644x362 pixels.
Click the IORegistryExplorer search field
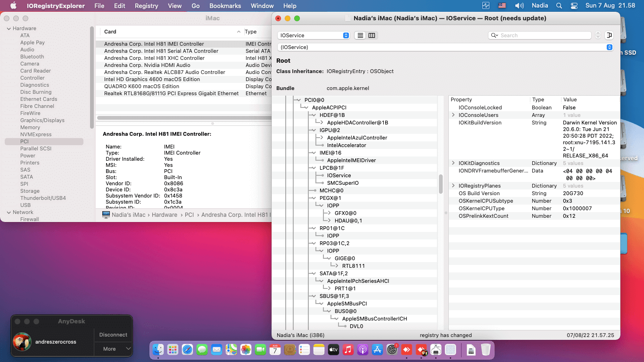[x=540, y=35]
